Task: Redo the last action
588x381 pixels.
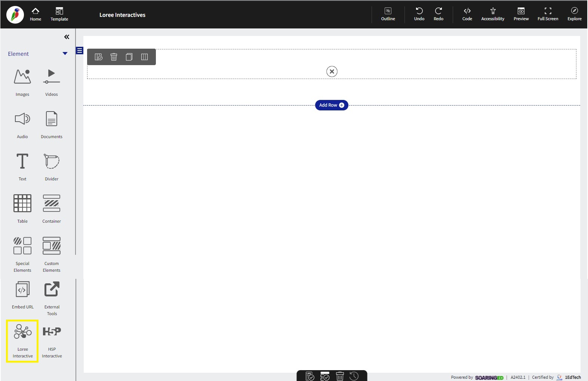Action: (438, 14)
